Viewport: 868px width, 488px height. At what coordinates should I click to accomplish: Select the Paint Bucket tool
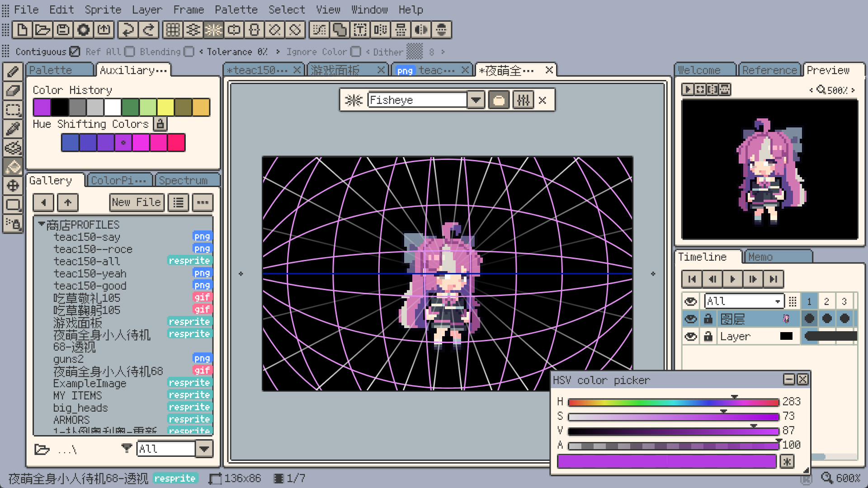(x=13, y=167)
